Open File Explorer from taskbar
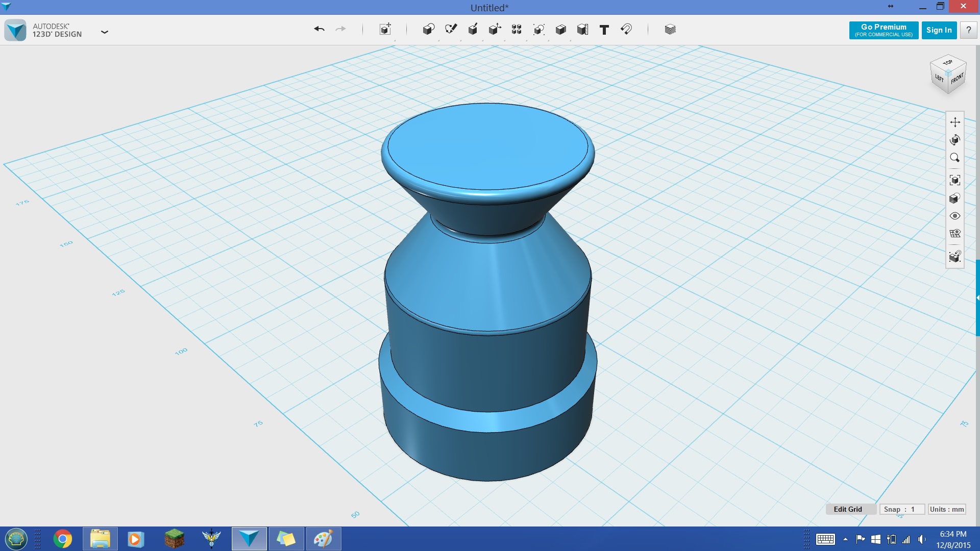 [x=100, y=539]
